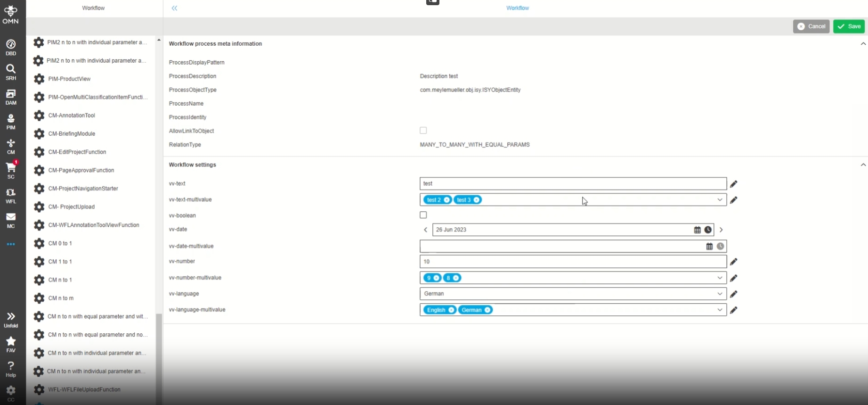Collapse the Workflow settings section
Viewport: 868px width, 405px height.
click(863, 165)
